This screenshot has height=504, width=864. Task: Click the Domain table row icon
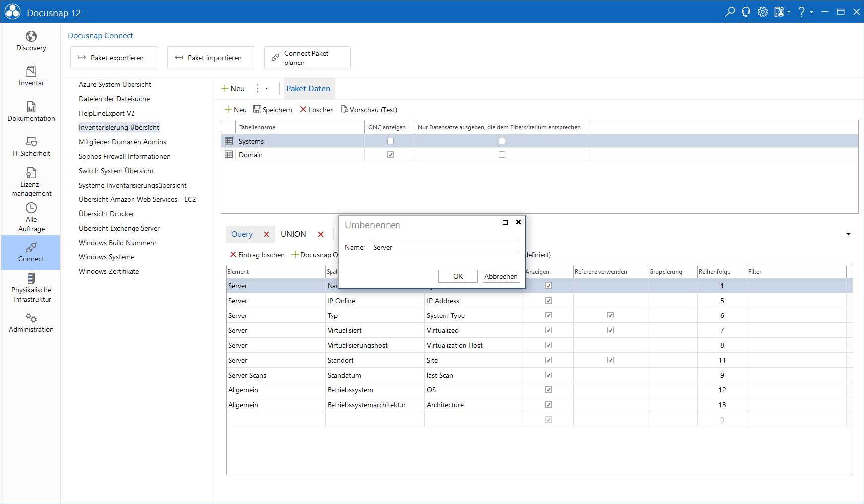229,154
